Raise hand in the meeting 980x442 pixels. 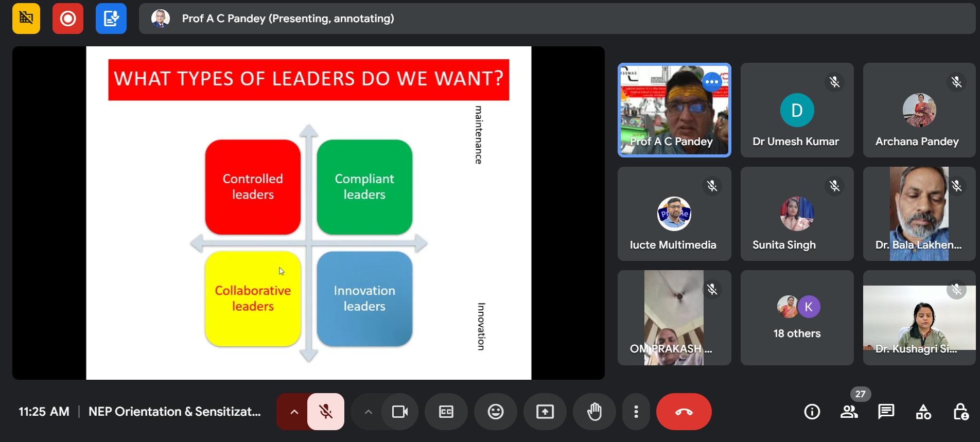[x=594, y=412]
